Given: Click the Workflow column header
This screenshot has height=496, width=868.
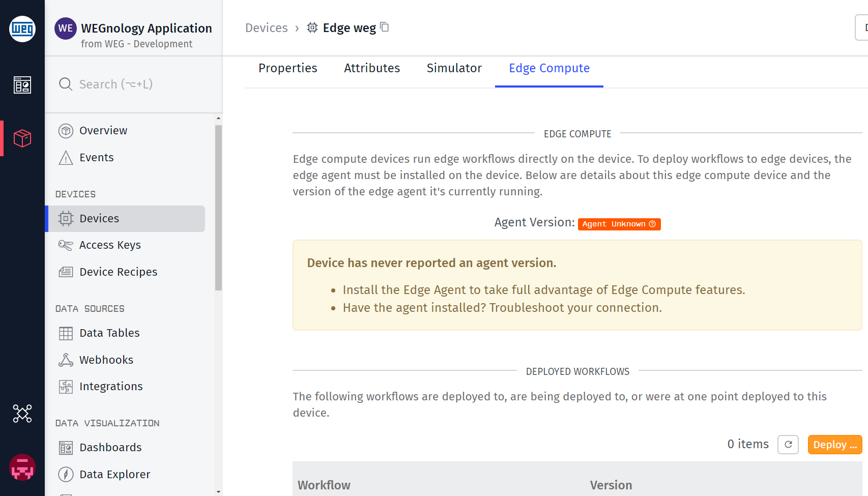Looking at the screenshot, I should click(x=324, y=485).
